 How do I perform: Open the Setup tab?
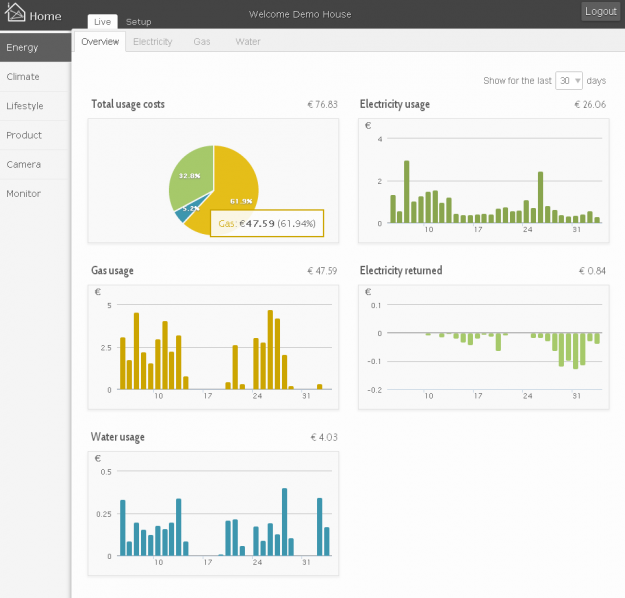tap(139, 22)
